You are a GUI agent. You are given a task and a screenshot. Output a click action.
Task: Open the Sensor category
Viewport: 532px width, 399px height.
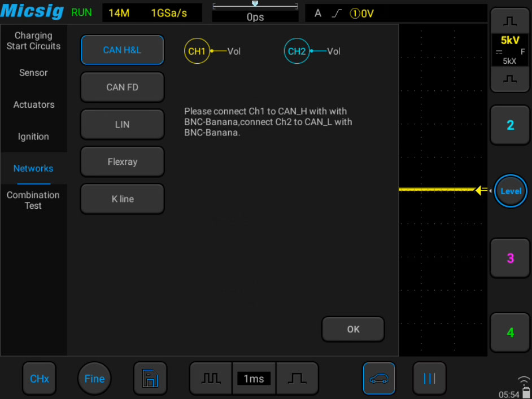33,73
